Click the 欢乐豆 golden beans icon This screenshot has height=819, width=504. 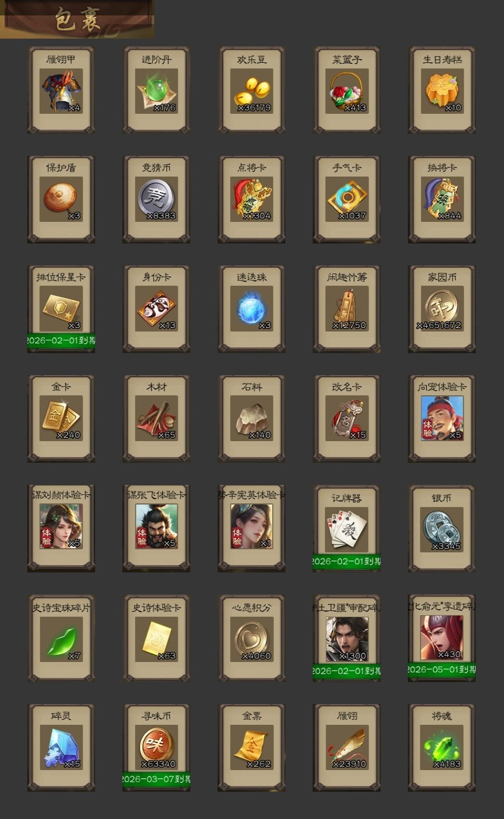[251, 91]
